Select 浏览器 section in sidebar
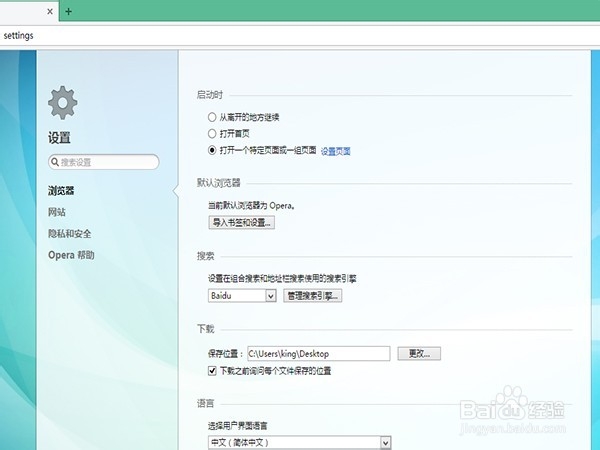This screenshot has height=450, width=600. 61,191
